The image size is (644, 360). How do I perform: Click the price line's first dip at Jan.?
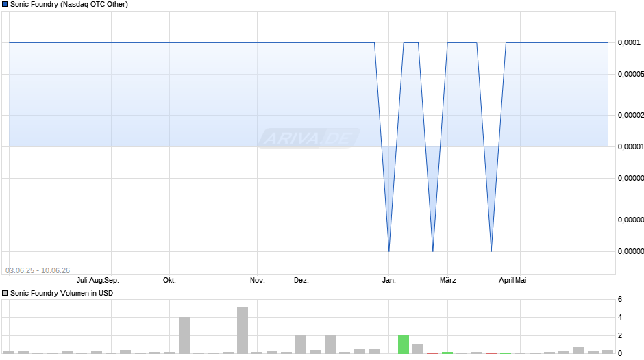389,250
